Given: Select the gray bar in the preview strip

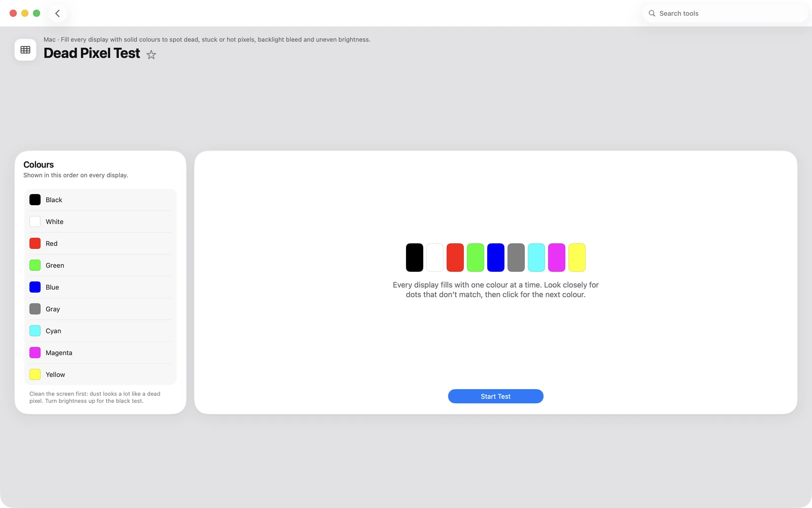Looking at the screenshot, I should 516,258.
